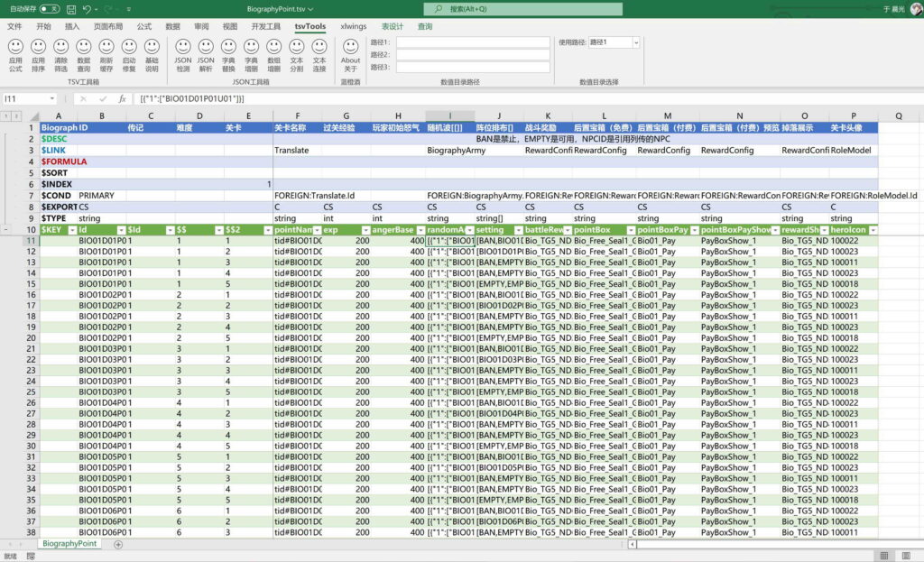Click the insert function fx button
The width and height of the screenshot is (924, 562).
(x=122, y=98)
